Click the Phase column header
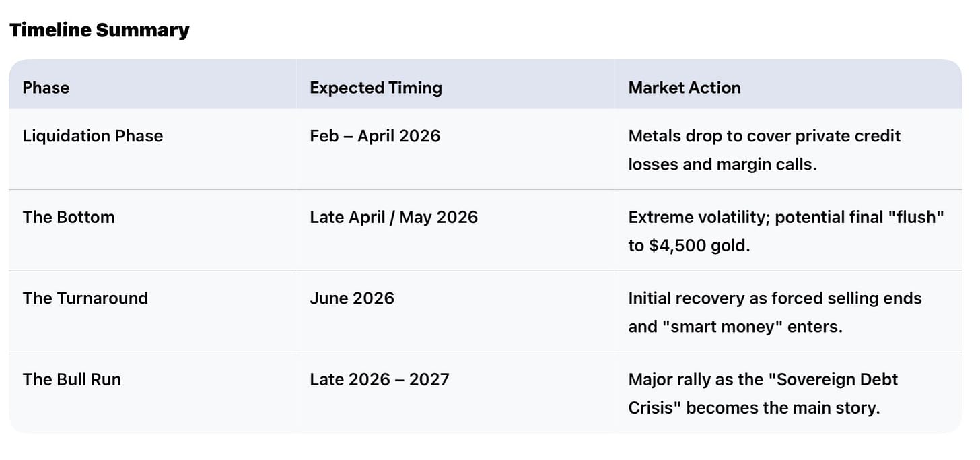Image resolution: width=980 pixels, height=460 pixels. point(46,88)
